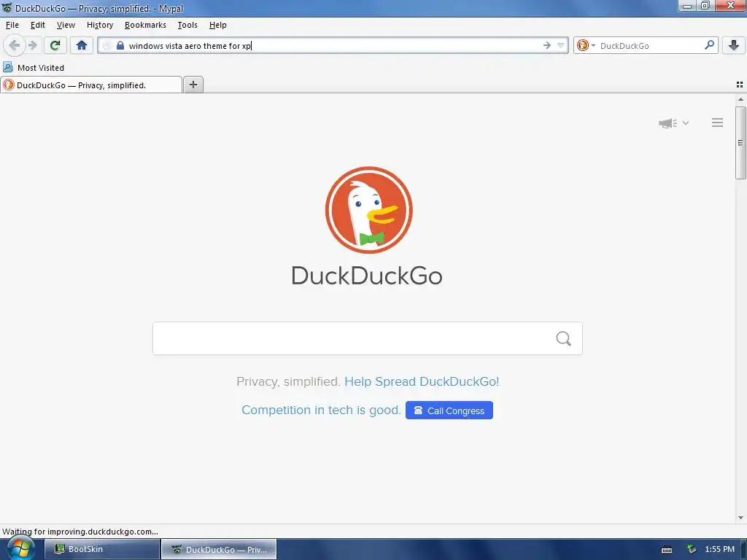The image size is (747, 560).
Task: Open the History menu
Action: (99, 25)
